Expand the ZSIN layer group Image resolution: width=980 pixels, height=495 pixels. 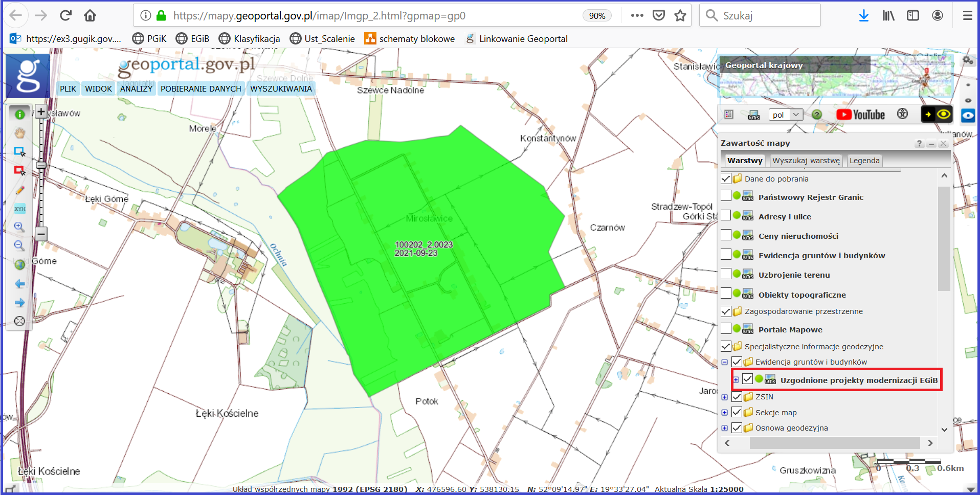click(x=725, y=397)
